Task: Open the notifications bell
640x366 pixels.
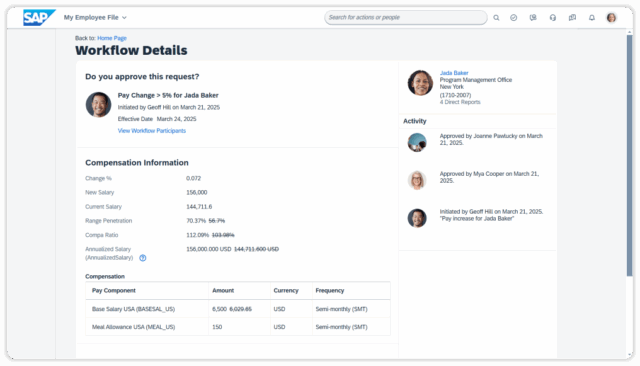Action: coord(592,18)
